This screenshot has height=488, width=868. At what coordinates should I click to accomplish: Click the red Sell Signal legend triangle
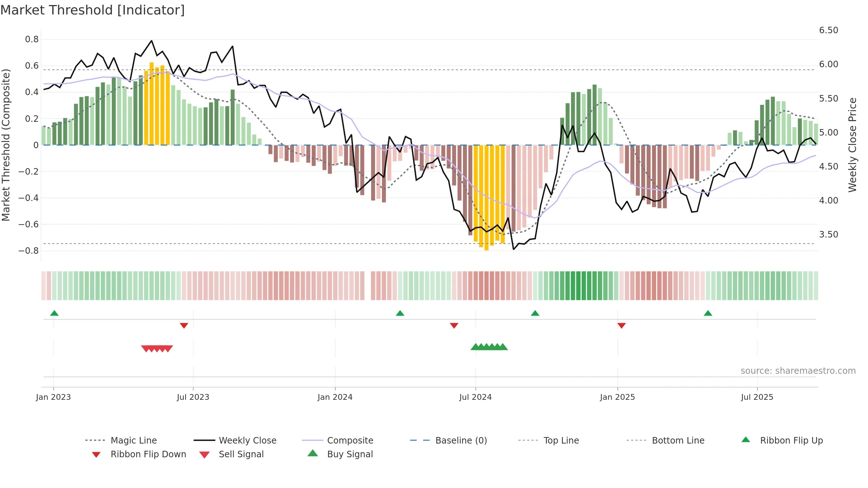click(204, 455)
